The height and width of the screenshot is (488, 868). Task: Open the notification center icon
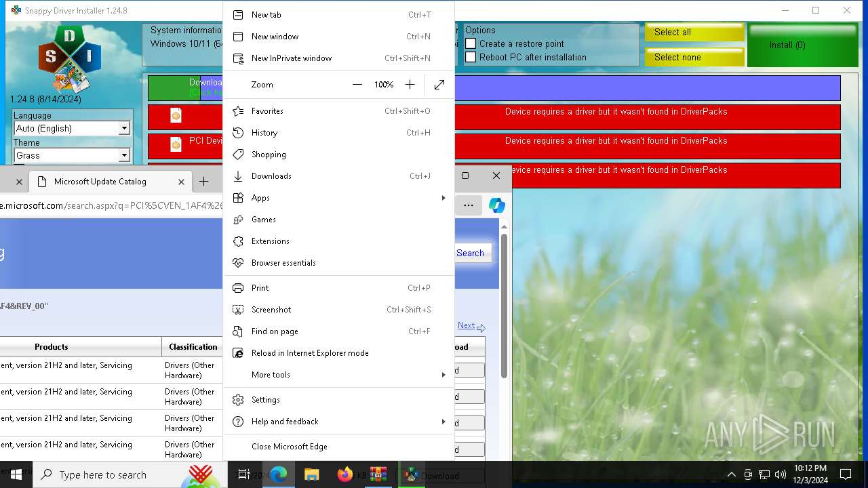[x=846, y=475]
